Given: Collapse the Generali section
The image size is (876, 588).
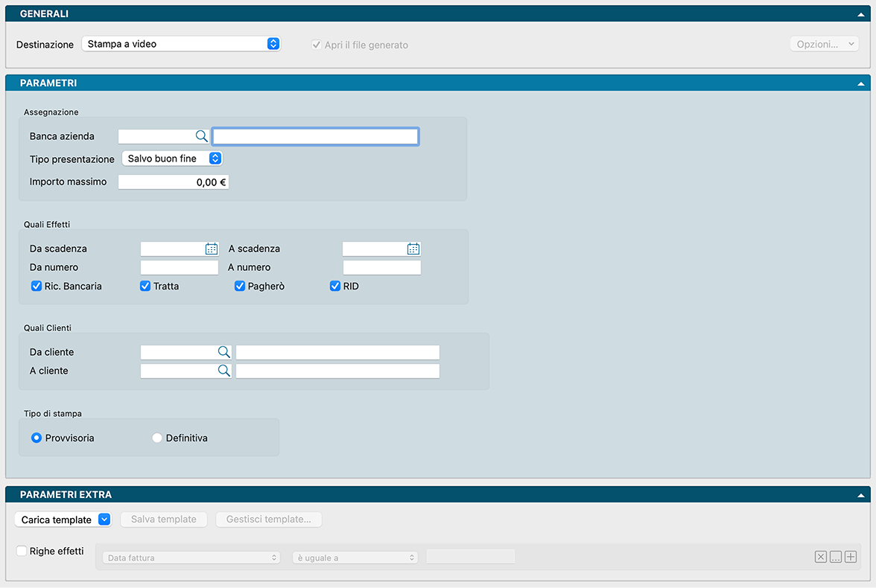Looking at the screenshot, I should point(860,14).
